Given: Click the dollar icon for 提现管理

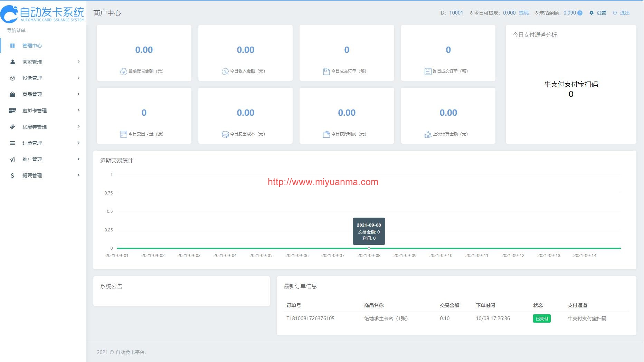Looking at the screenshot, I should pyautogui.click(x=12, y=175).
